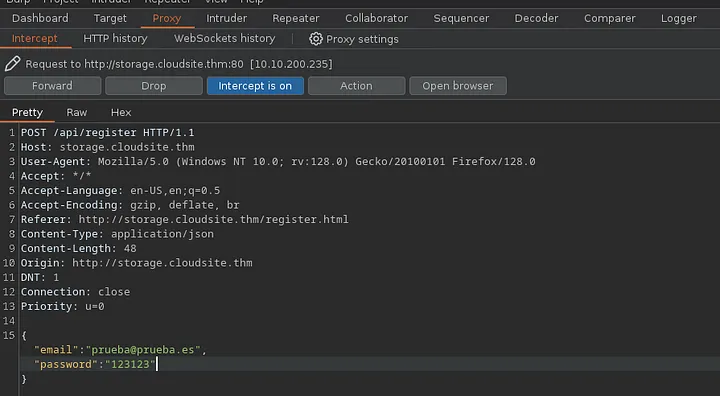Switch to the Raw view tab
The height and width of the screenshot is (396, 720).
click(77, 113)
